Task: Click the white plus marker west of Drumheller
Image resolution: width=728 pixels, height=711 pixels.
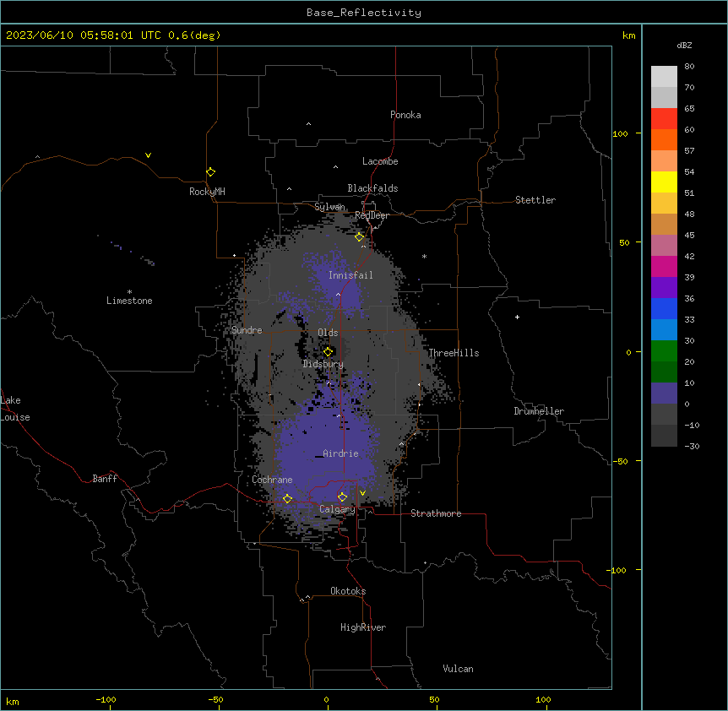Action: coord(517,317)
